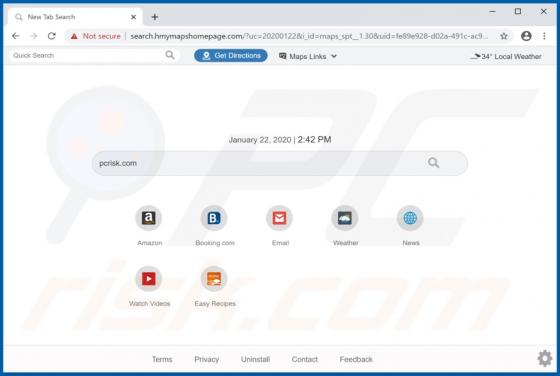Open the Terms link
Image resolution: width=560 pixels, height=376 pixels.
point(162,359)
